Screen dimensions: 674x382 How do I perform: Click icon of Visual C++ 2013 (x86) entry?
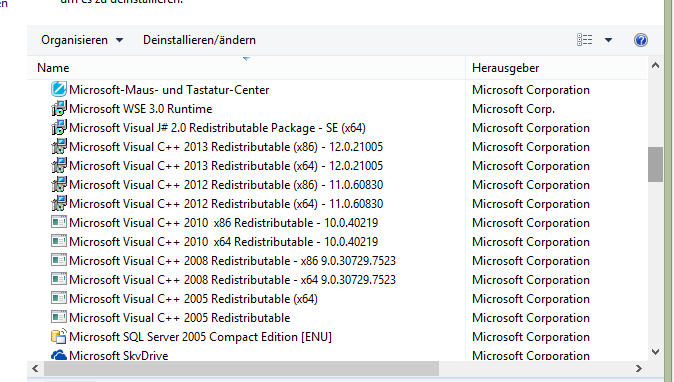(x=58, y=146)
